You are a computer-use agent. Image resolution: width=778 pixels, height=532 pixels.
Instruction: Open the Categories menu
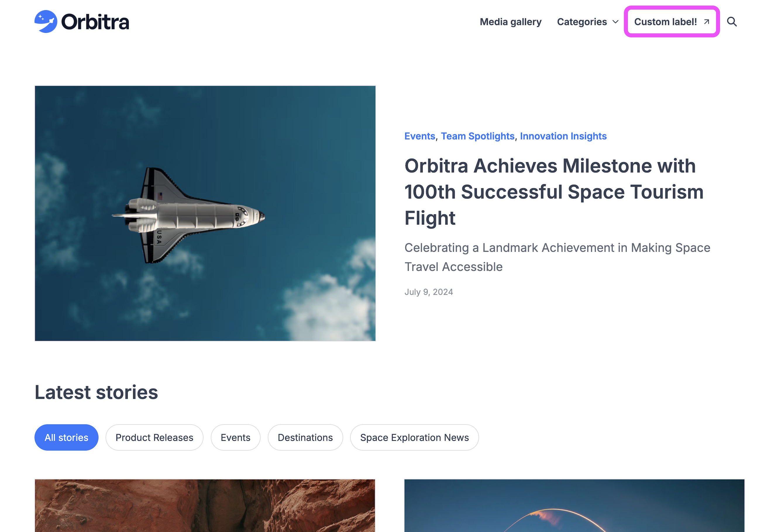coord(582,22)
